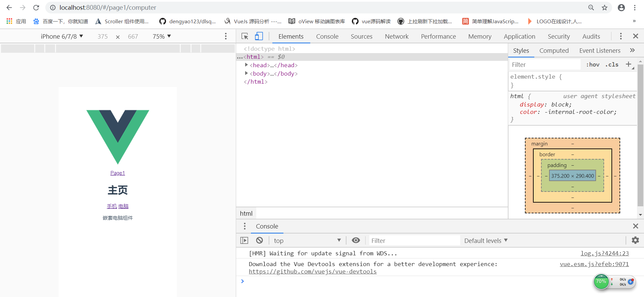Select the Computed pane tab

[554, 50]
